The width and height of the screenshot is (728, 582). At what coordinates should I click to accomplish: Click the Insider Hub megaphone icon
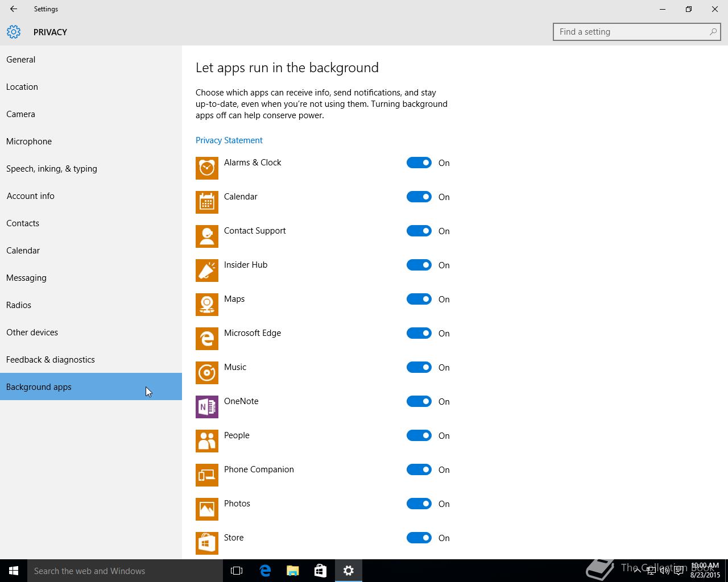207,271
